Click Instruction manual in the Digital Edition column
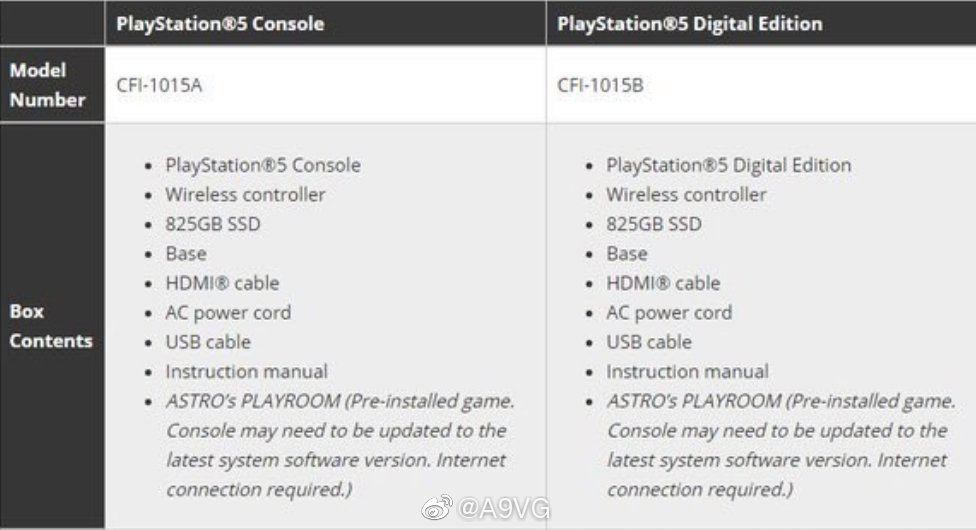The image size is (976, 530). [687, 371]
